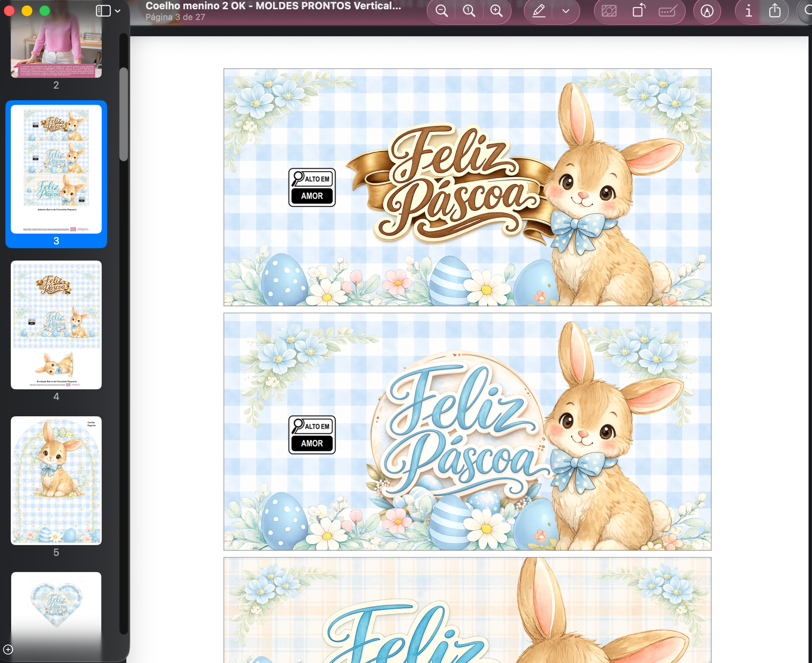Open the form filling tool icon

(x=668, y=11)
